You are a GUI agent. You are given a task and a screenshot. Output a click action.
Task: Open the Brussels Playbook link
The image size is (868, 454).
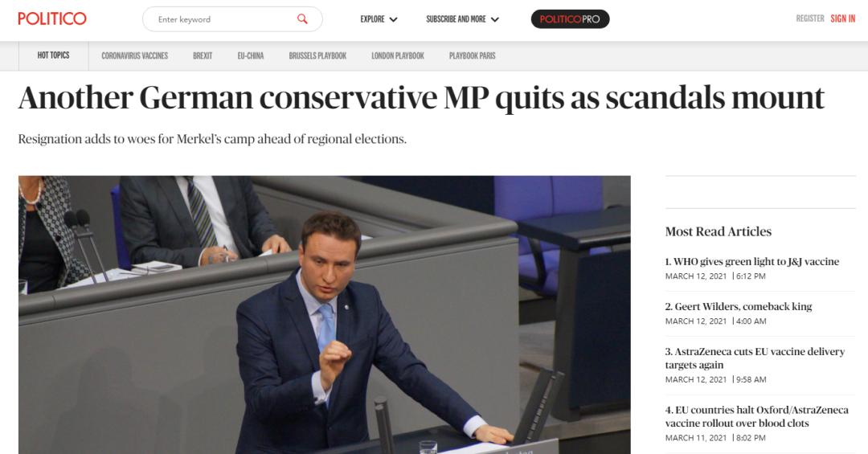click(317, 56)
